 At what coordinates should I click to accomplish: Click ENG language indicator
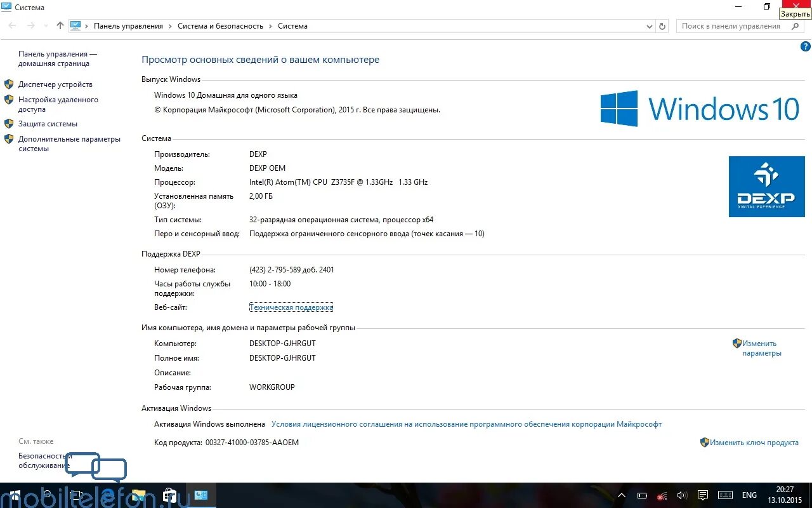point(749,495)
